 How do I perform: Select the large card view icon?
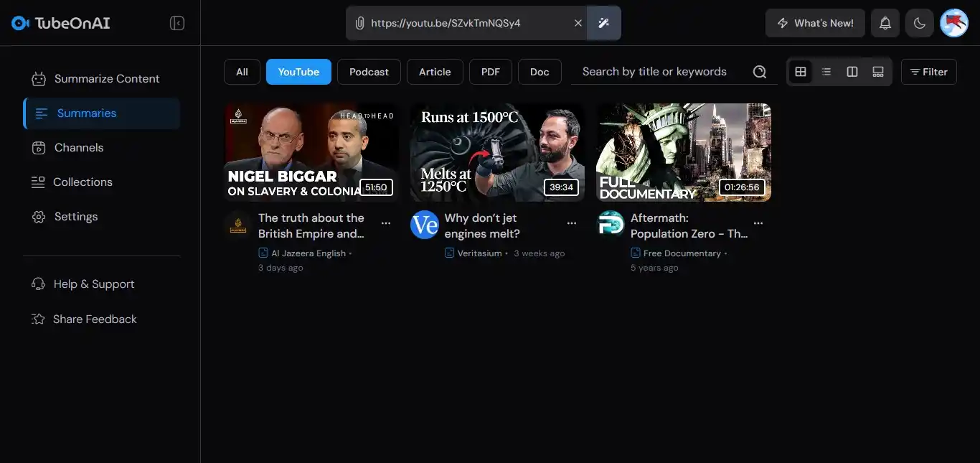click(x=878, y=72)
